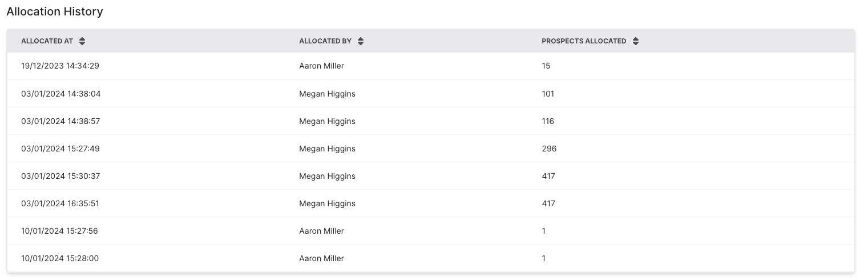Click the Prospects Allocated column header label

(x=583, y=41)
